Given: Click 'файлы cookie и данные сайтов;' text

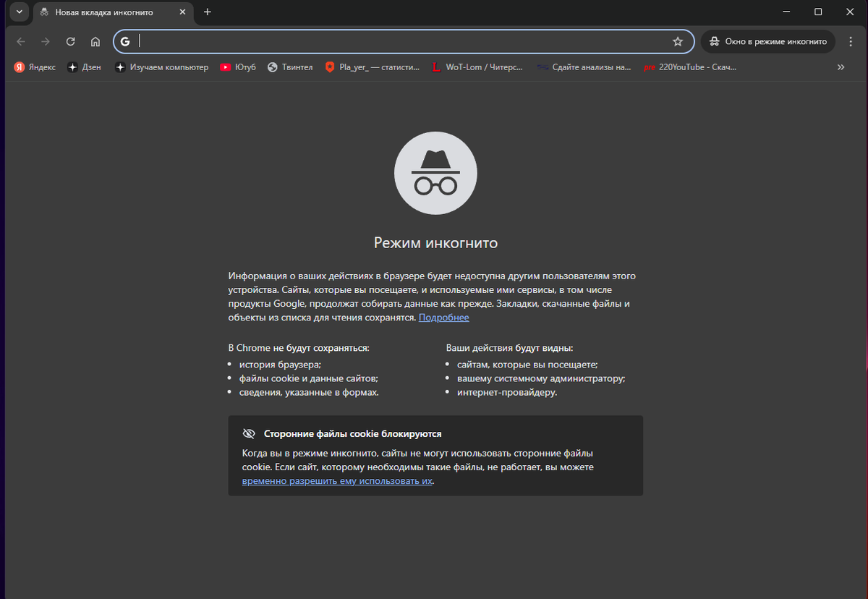Looking at the screenshot, I should (309, 378).
